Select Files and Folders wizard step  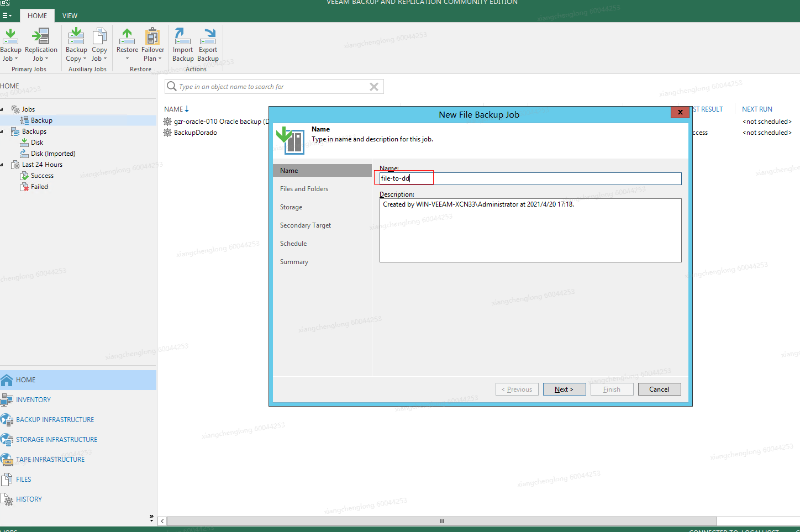point(304,189)
